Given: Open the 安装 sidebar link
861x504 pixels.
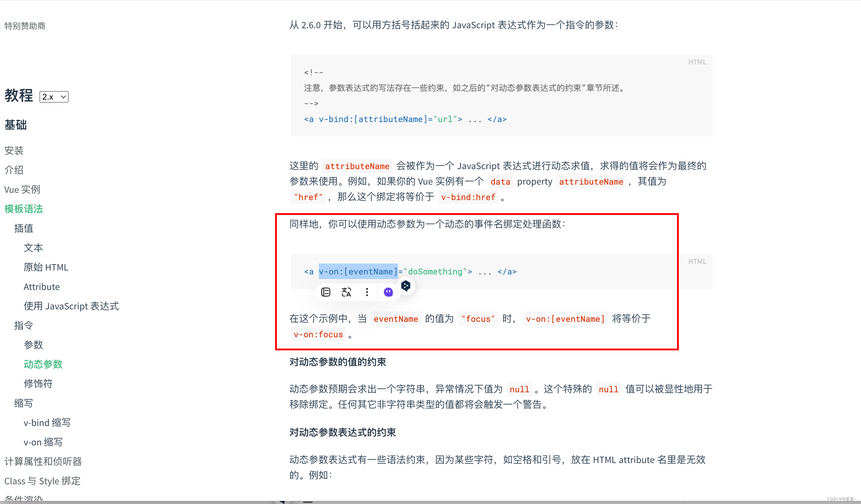Looking at the screenshot, I should coord(14,150).
